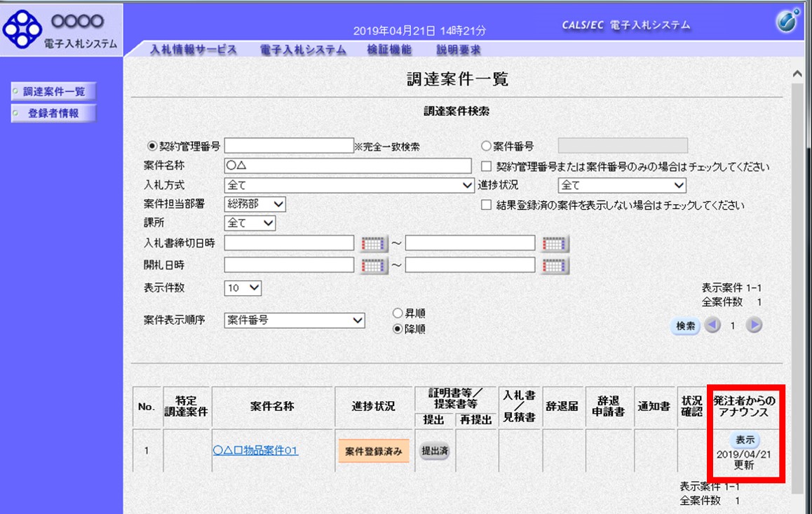This screenshot has height=514, width=812.
Task: Open 入札情報サービス tab
Action: point(193,50)
